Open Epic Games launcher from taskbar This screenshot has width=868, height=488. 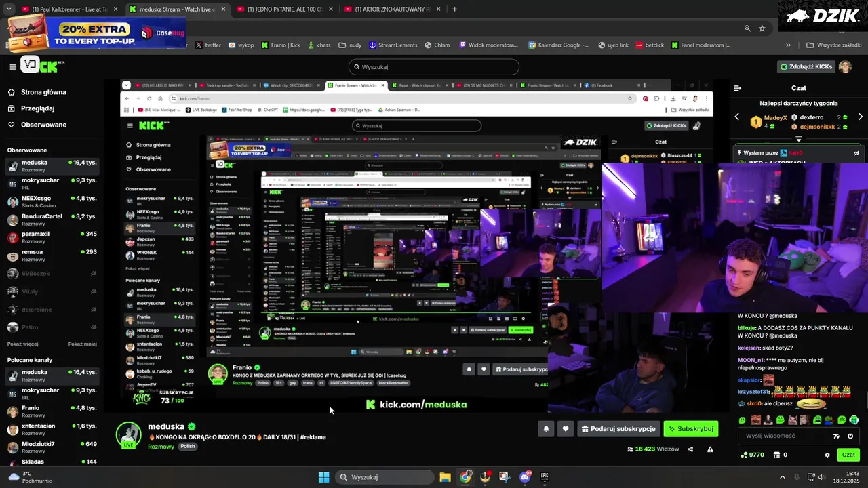tap(545, 477)
